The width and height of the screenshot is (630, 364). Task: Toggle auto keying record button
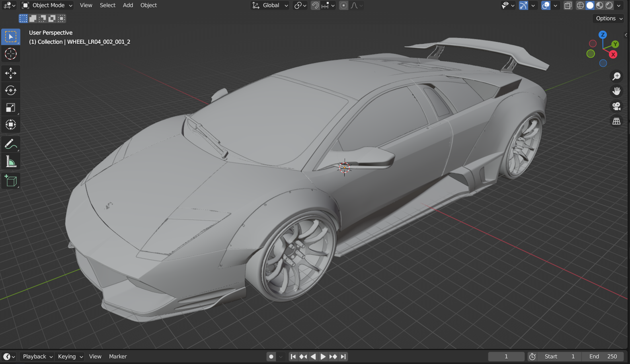(271, 356)
